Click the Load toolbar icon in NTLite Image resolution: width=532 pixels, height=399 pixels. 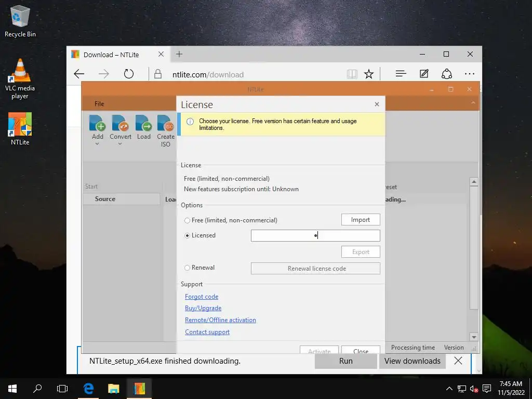point(143,124)
